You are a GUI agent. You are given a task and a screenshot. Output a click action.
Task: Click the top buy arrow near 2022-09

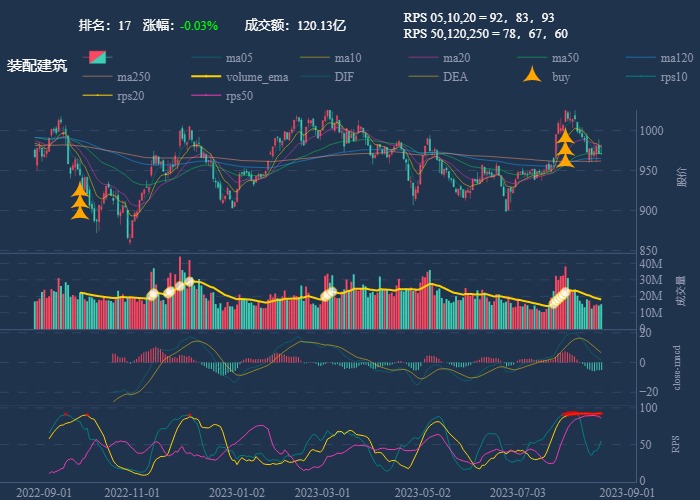click(x=80, y=187)
